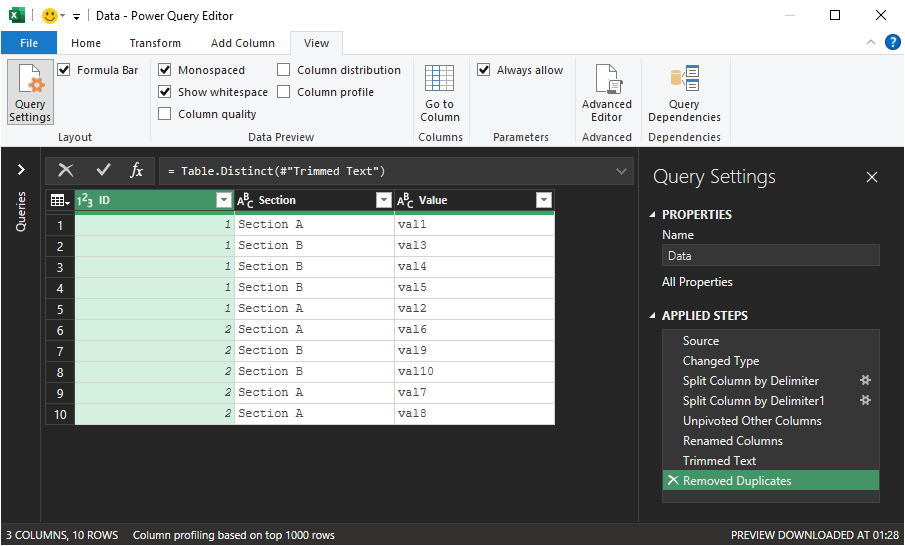The width and height of the screenshot is (905, 546).
Task: Select the Renamed Columns step
Action: 771,440
